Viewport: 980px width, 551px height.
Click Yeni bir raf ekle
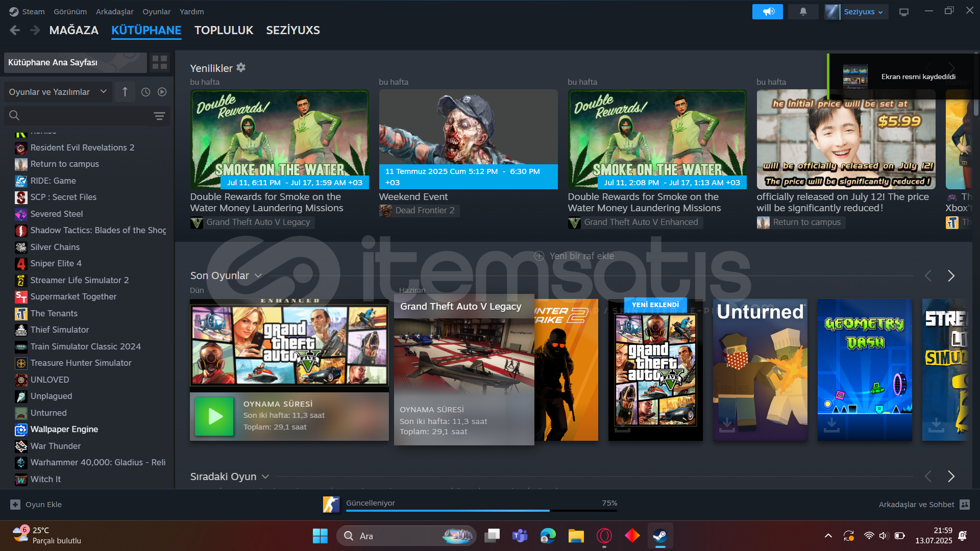click(574, 256)
